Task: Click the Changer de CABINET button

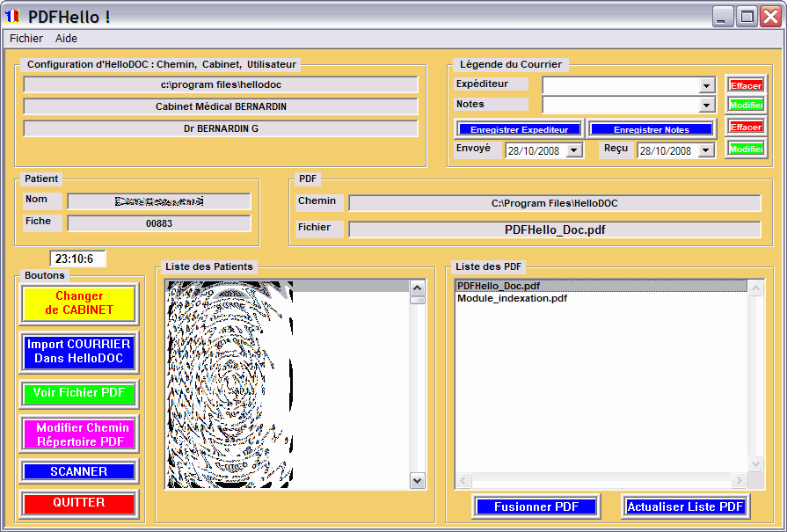Action: coord(79,303)
